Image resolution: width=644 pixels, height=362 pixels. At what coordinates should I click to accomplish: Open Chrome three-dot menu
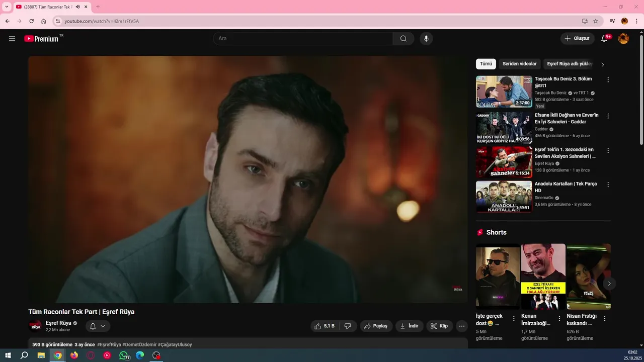pyautogui.click(x=636, y=21)
